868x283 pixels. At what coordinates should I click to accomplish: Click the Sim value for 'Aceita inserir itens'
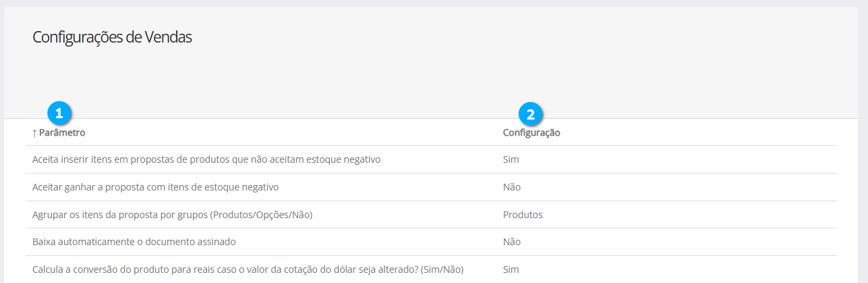point(511,160)
